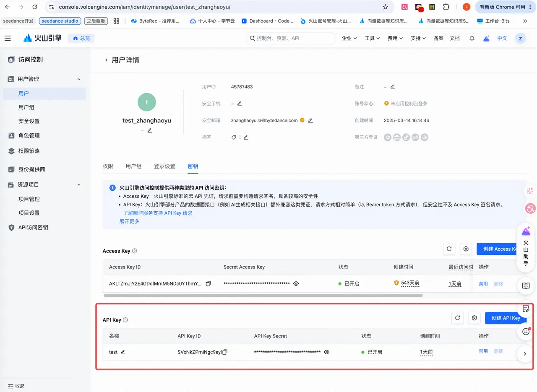The width and height of the screenshot is (537, 392).
Task: Edit the API Key name test
Action: (123, 352)
